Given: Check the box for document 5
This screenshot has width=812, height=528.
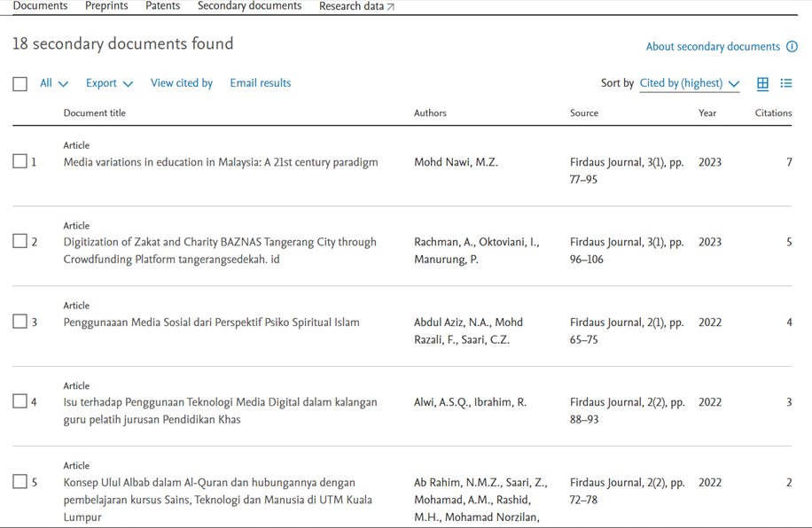Looking at the screenshot, I should coord(20,482).
